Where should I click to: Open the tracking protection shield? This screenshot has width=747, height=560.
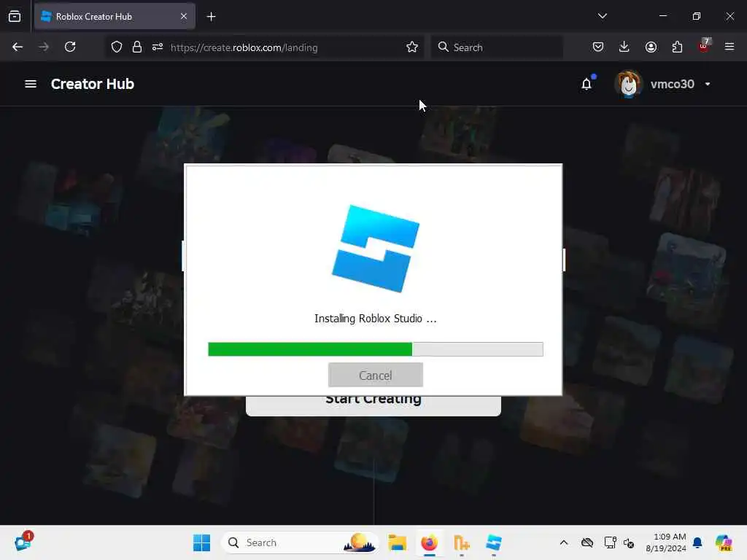(117, 47)
